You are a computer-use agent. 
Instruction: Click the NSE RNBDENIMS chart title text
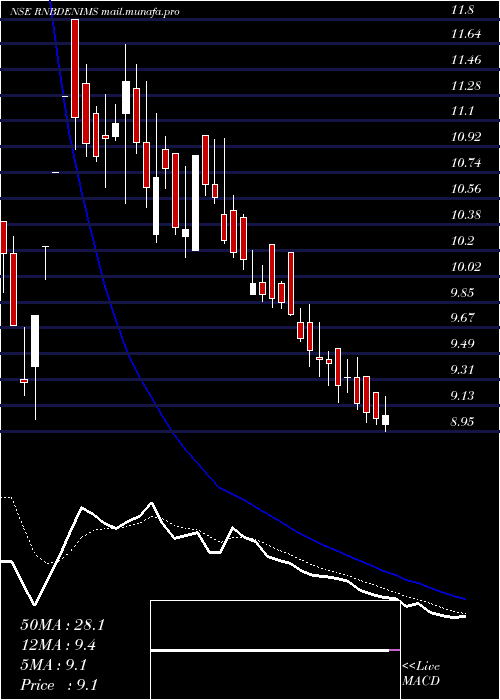pyautogui.click(x=95, y=12)
